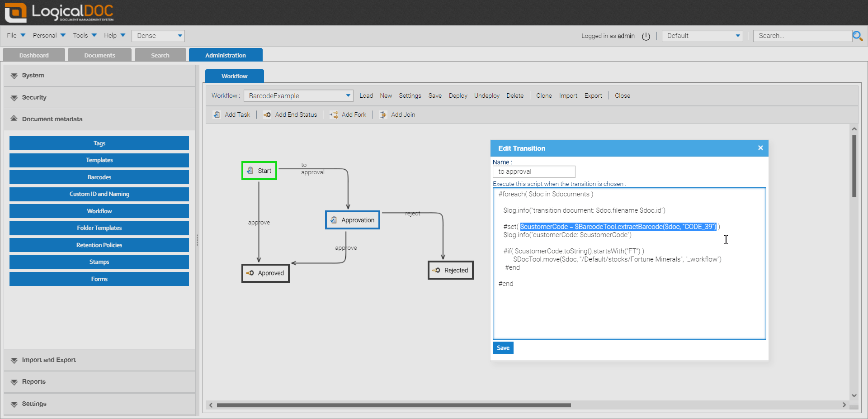This screenshot has height=419, width=868.
Task: Click the Add Join icon
Action: [383, 114]
